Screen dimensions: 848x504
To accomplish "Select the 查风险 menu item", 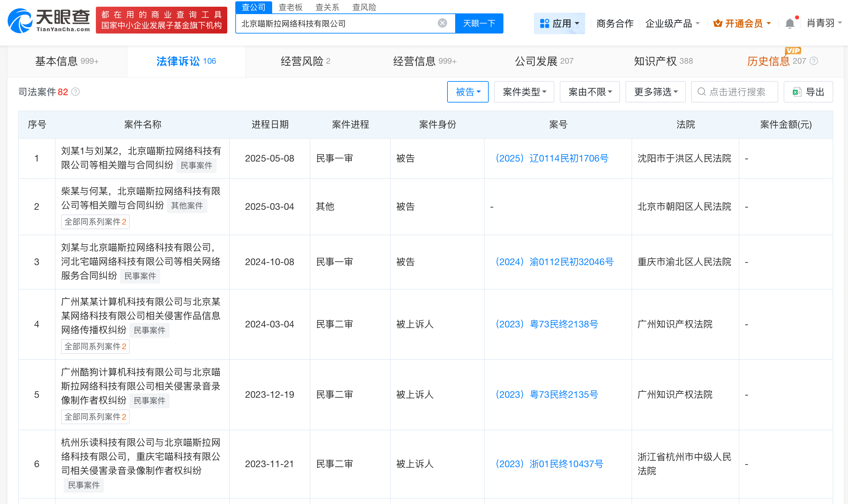I will [x=364, y=7].
